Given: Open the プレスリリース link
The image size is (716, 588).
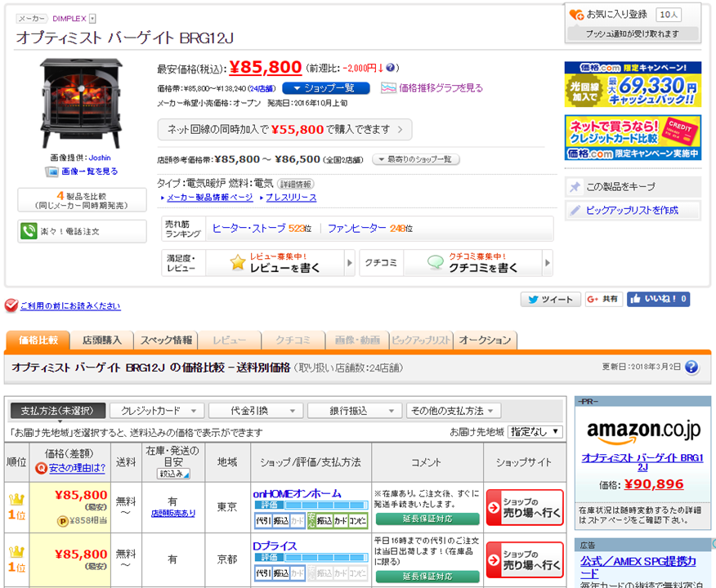Looking at the screenshot, I should point(291,198).
